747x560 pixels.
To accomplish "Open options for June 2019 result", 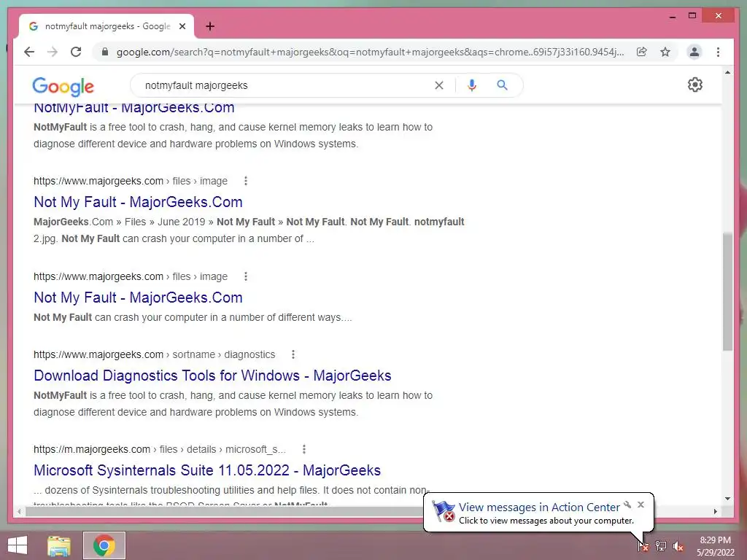I will pyautogui.click(x=245, y=181).
